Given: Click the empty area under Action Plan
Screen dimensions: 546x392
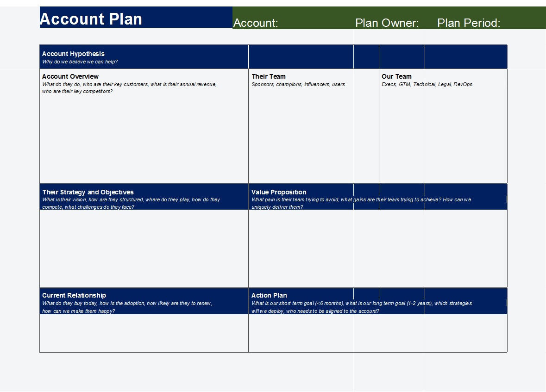Looking at the screenshot, I should coord(378,333).
